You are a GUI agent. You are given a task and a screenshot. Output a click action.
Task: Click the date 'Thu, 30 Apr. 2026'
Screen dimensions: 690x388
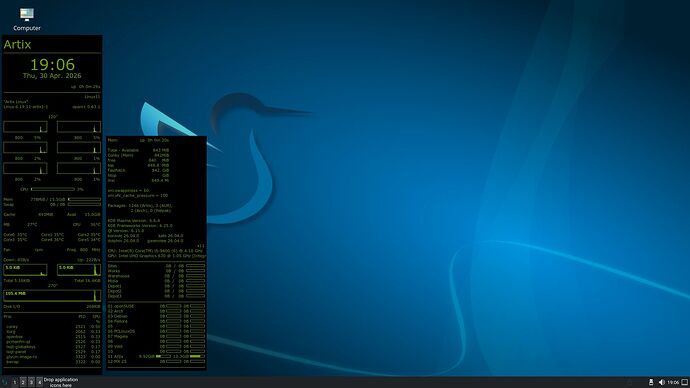52,76
